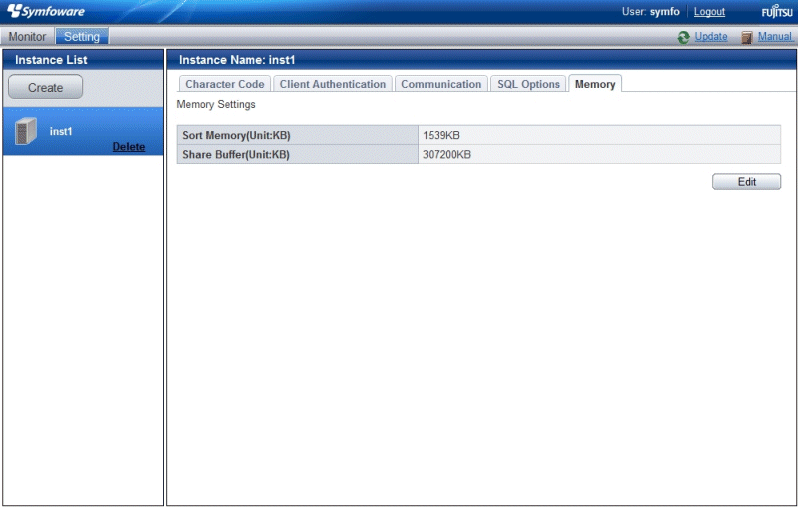Open the Character Code tab

[224, 84]
